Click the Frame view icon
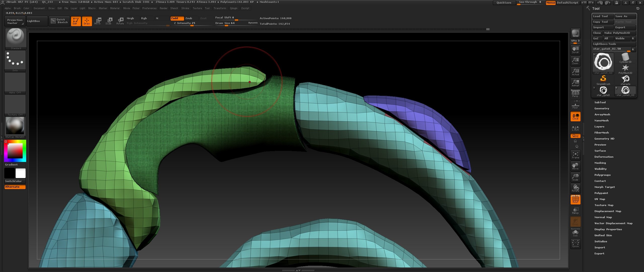 (x=575, y=155)
